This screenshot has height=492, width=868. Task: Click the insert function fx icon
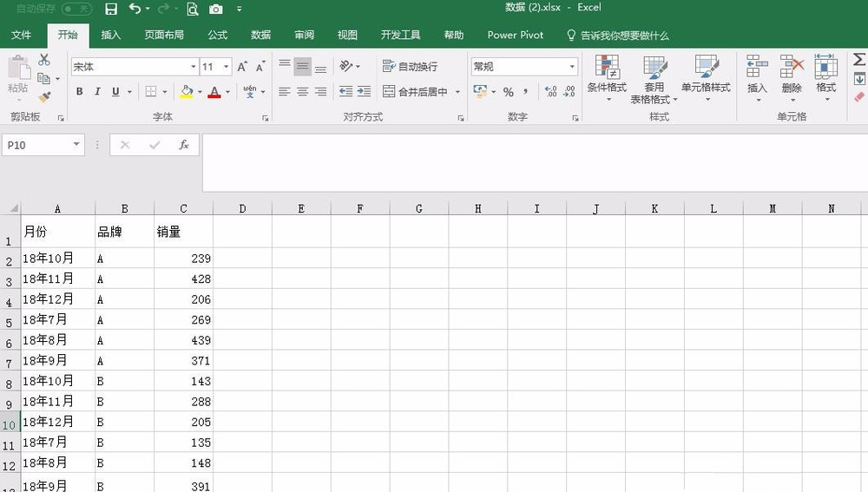[x=184, y=145]
